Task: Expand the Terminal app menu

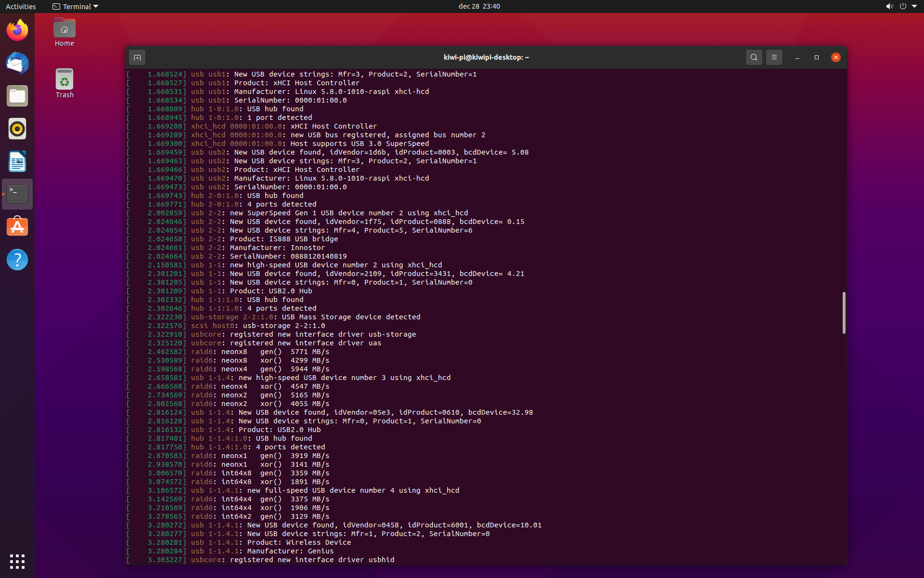Action: pos(76,6)
